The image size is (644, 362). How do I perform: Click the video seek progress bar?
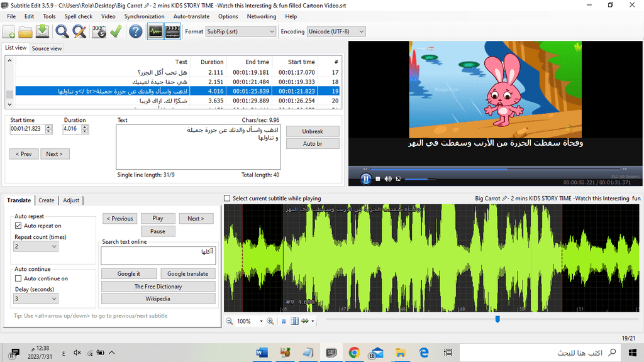[495, 169]
